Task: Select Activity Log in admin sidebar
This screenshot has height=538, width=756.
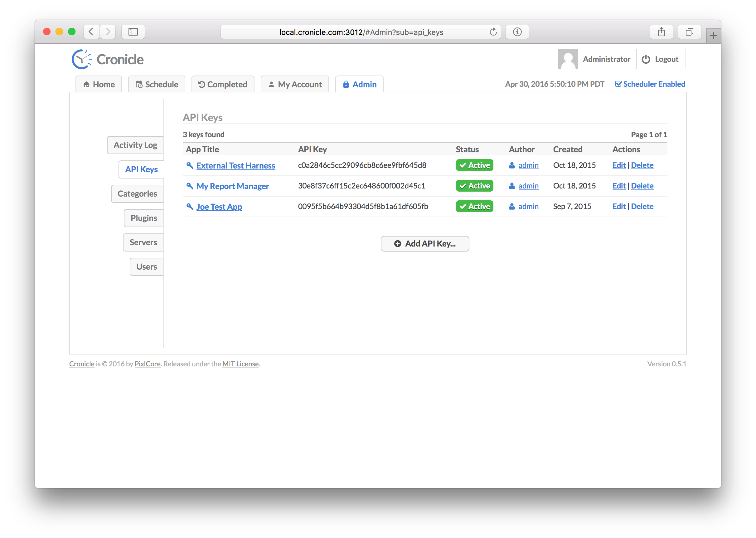Action: tap(135, 145)
